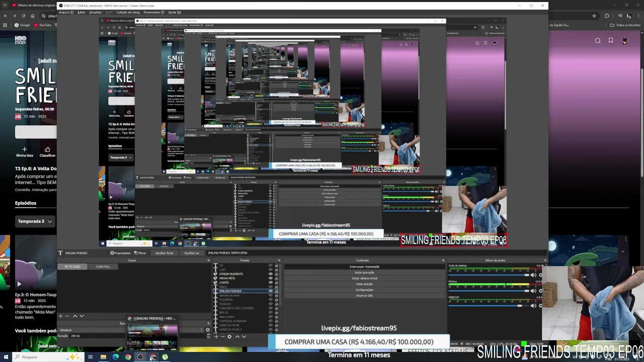Open the Visualizar menu in OBS

click(x=96, y=12)
